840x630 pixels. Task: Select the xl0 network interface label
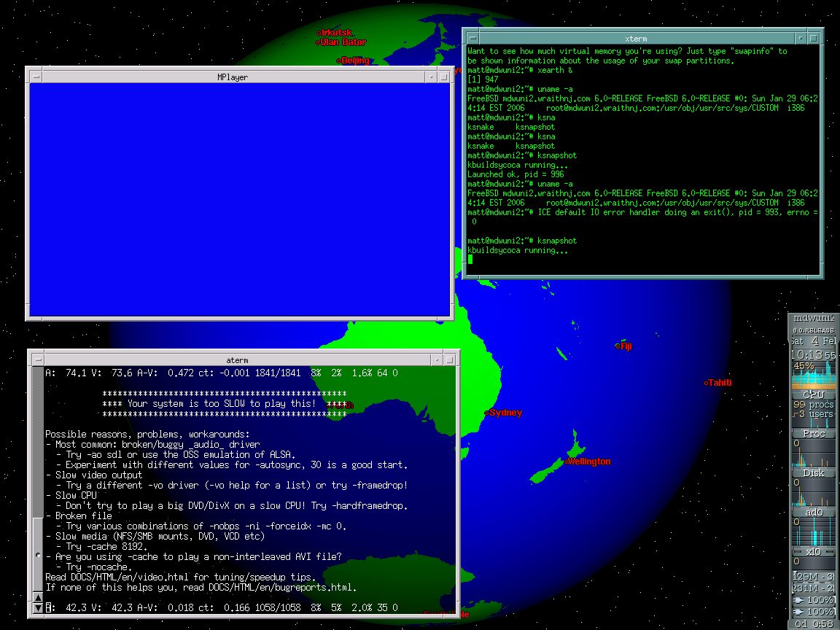click(x=813, y=551)
